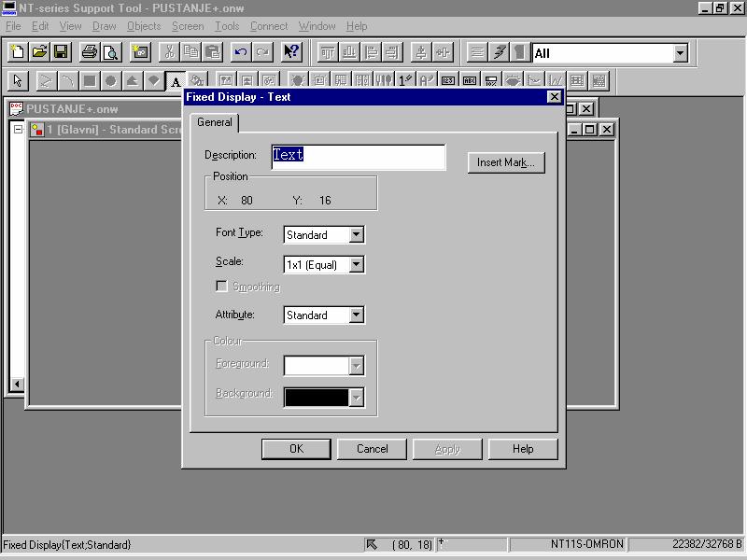Image resolution: width=747 pixels, height=560 pixels.
Task: Click the Copy toolbar icon
Action: tap(191, 52)
